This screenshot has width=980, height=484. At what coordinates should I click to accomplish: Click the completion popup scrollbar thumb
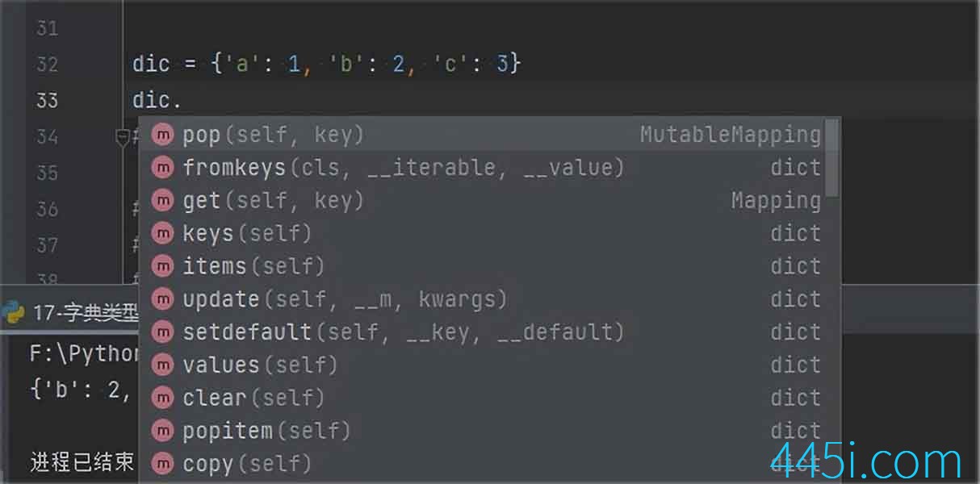pos(833,158)
